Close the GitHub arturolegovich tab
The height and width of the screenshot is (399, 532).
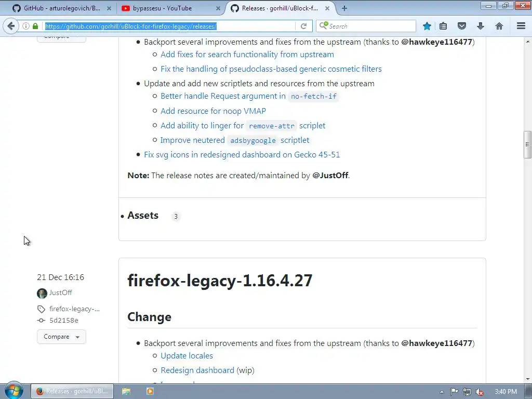pyautogui.click(x=109, y=8)
